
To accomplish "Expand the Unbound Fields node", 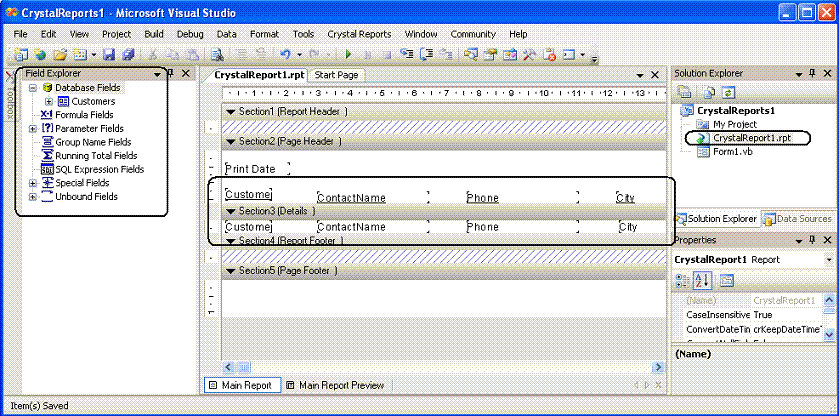I will pos(33,196).
